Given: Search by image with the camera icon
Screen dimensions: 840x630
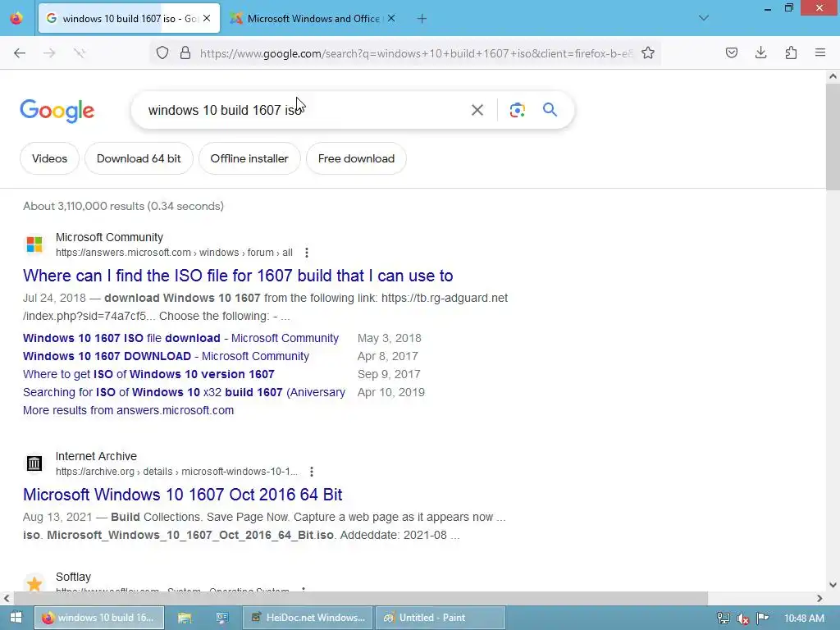Looking at the screenshot, I should 517,110.
